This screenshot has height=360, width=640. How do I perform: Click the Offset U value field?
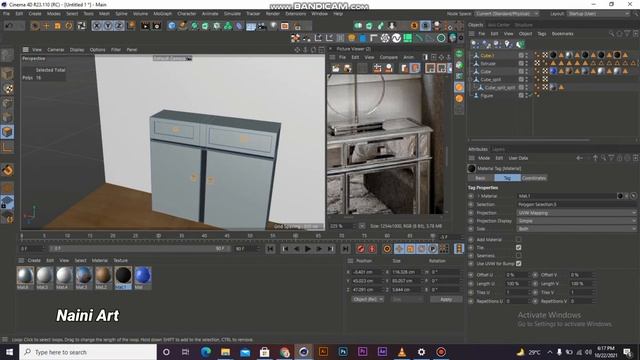click(x=516, y=275)
